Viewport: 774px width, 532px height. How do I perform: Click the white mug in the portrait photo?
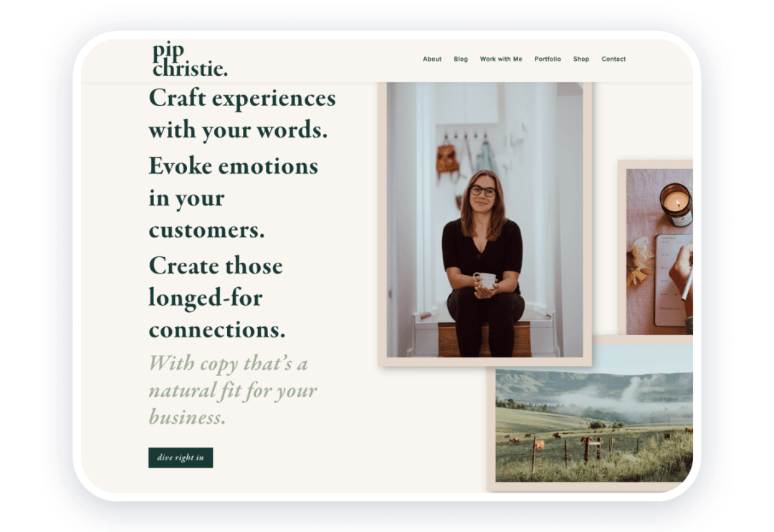pos(484,281)
